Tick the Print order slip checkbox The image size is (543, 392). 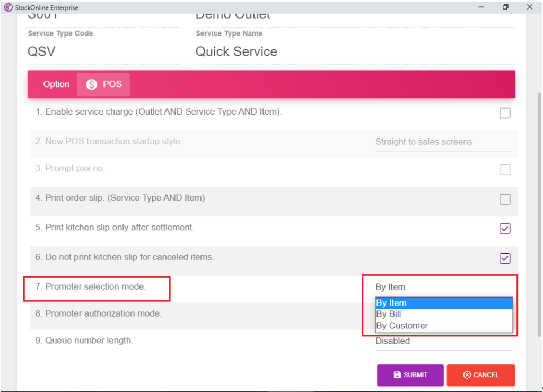505,199
